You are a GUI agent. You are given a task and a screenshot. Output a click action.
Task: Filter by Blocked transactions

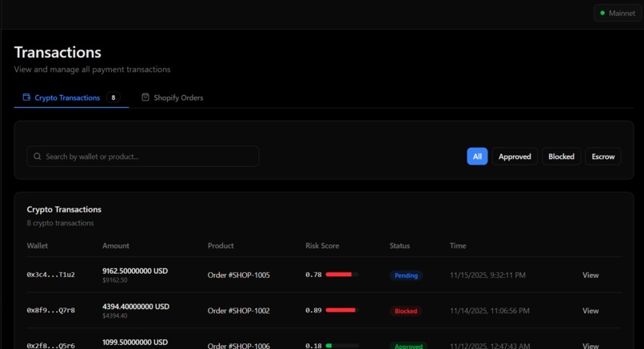click(561, 157)
